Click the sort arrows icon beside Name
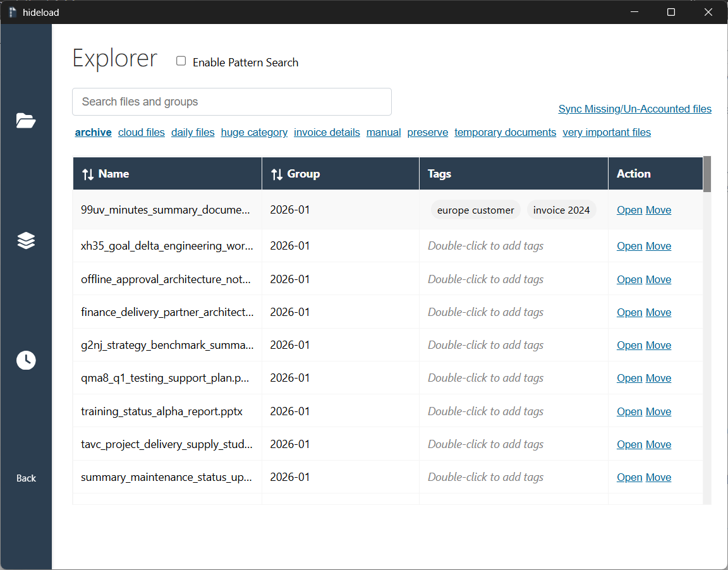Screen dimensions: 728x570 click(88, 174)
